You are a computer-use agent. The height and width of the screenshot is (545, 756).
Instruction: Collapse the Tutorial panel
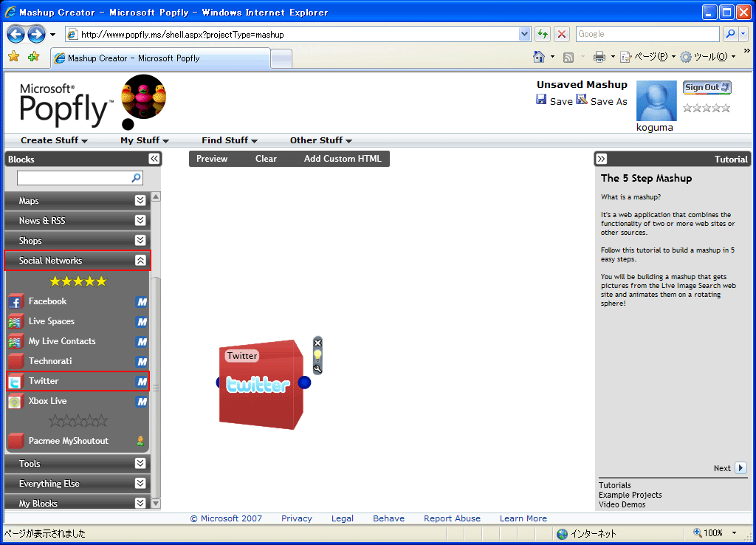tap(601, 159)
